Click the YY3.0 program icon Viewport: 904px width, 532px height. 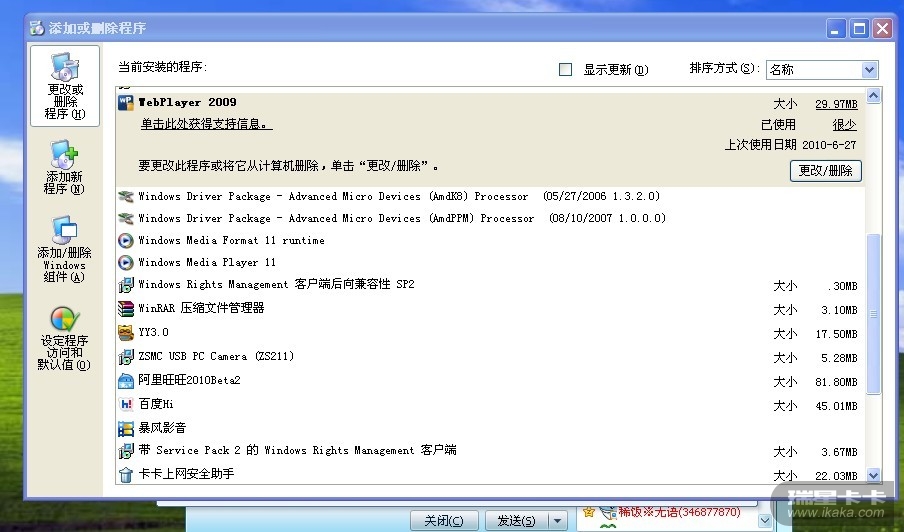coord(126,333)
